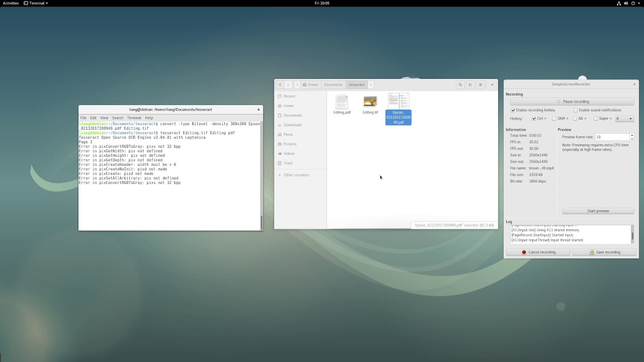Open the terminal Help menu
644x362 pixels.
(149, 118)
